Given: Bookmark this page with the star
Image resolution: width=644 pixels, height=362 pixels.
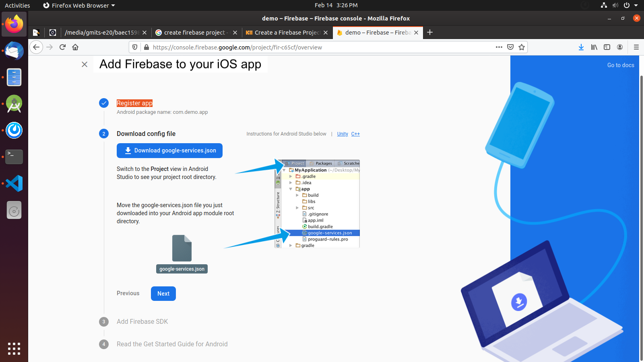Looking at the screenshot, I should 522,47.
